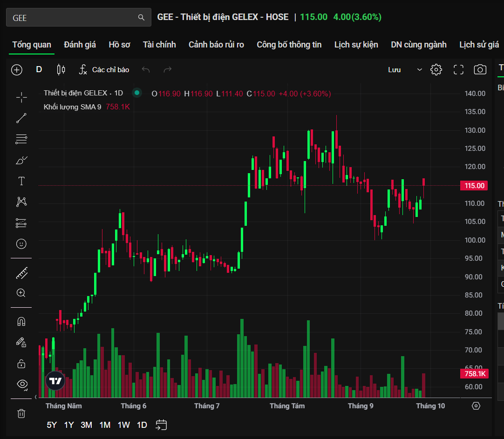The height and width of the screenshot is (439, 504).
Task: Set the chart range to 3M
Action: pyautogui.click(x=86, y=425)
